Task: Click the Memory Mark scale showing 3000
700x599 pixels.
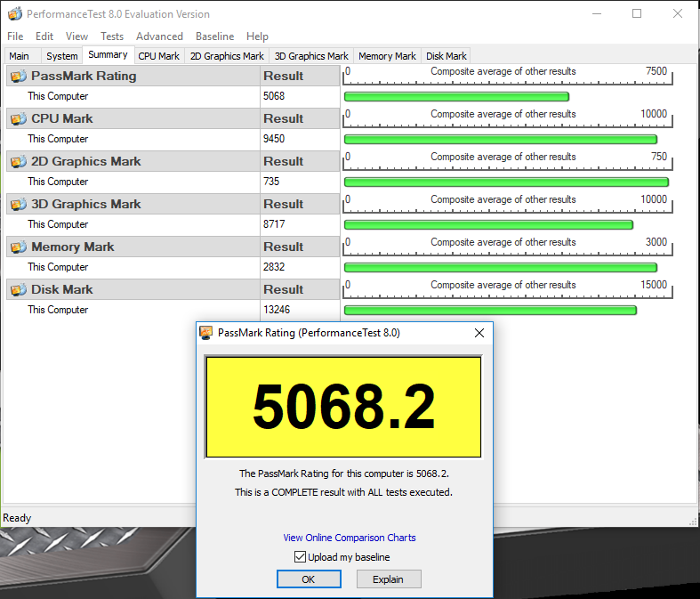Action: (507, 247)
